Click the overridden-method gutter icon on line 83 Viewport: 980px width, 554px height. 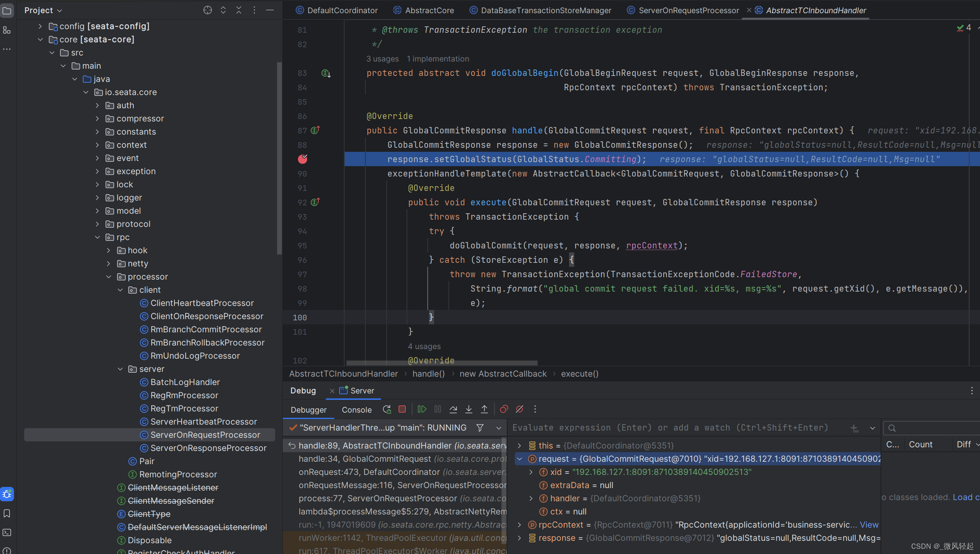click(x=326, y=73)
